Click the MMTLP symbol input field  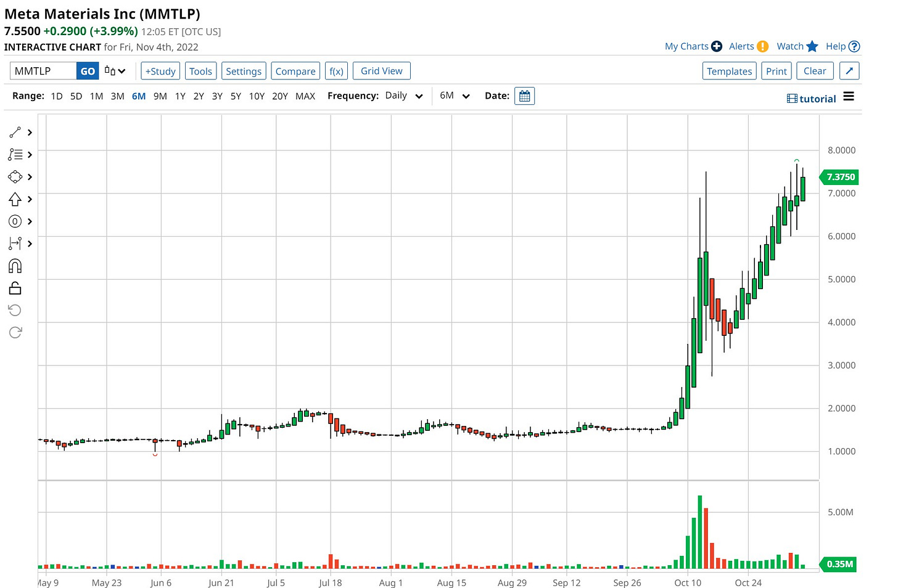pos(43,71)
